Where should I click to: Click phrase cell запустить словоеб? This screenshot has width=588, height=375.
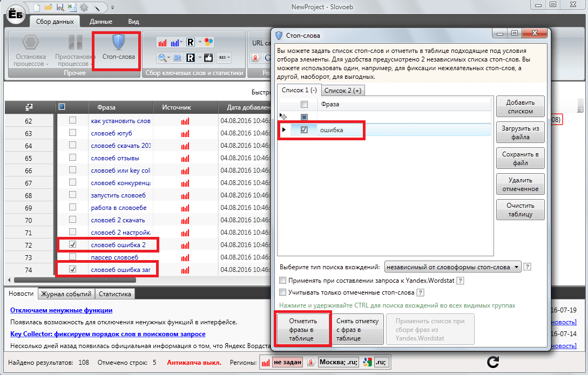coord(118,195)
